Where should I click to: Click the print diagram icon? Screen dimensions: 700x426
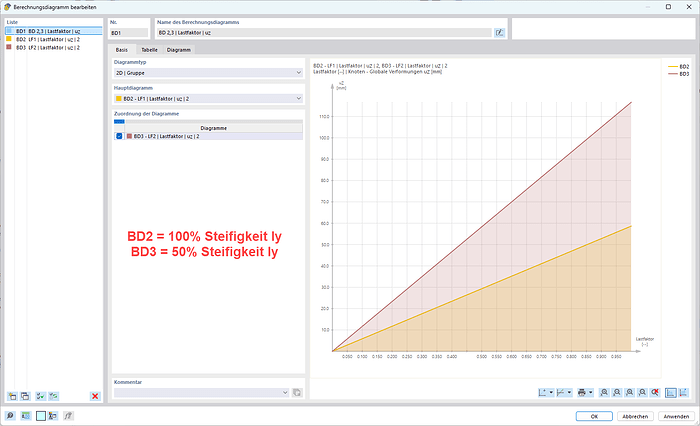(x=581, y=392)
